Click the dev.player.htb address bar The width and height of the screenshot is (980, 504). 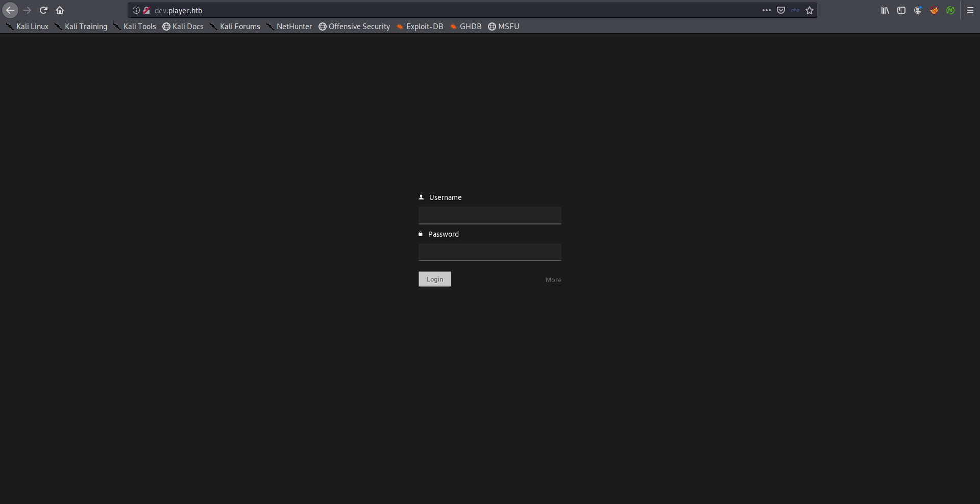coord(408,10)
